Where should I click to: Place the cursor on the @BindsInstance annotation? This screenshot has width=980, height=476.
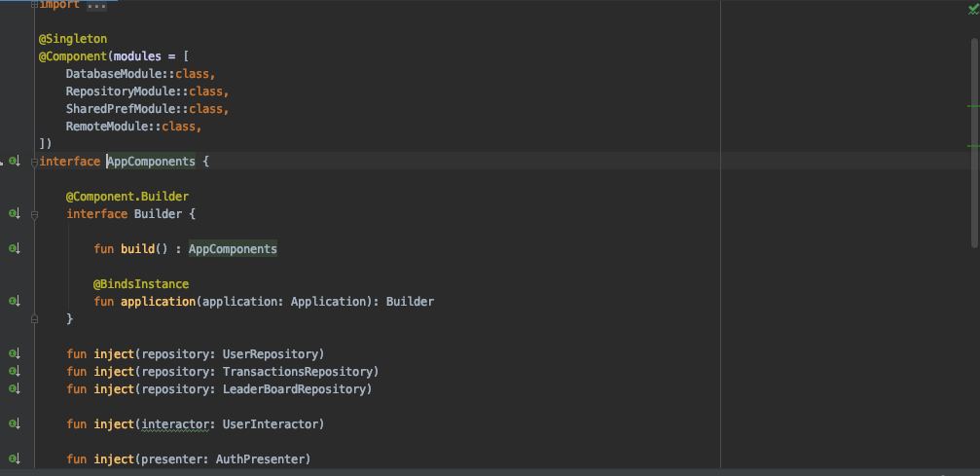pyautogui.click(x=141, y=284)
